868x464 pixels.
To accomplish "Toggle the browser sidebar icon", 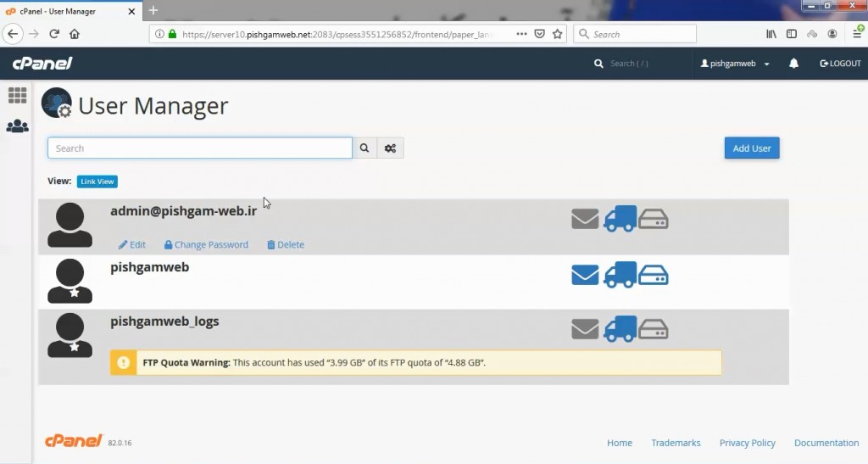I will [x=792, y=34].
